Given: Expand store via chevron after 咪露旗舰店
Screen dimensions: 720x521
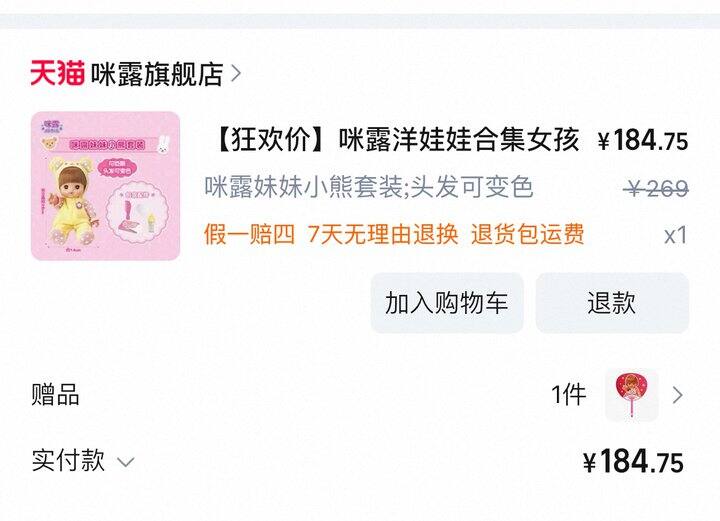Looking at the screenshot, I should click(236, 73).
